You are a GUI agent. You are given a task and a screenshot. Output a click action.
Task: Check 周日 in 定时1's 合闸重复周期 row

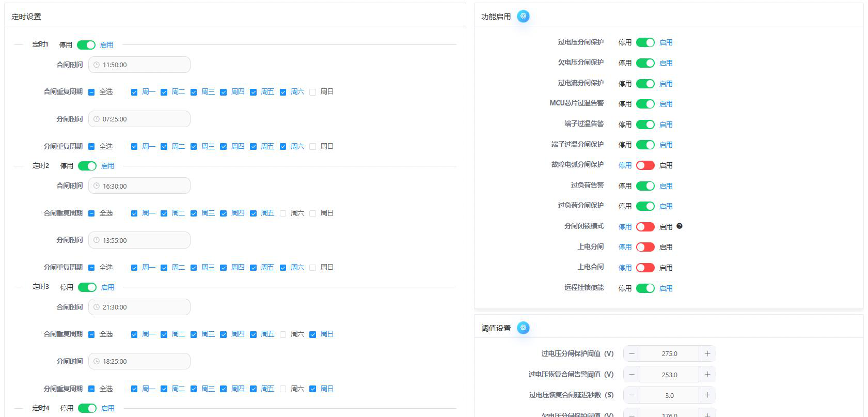click(x=312, y=92)
